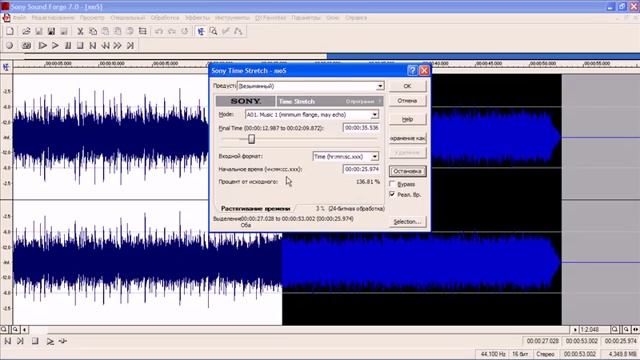Open the Mode dropdown list
The width and height of the screenshot is (640, 360).
pyautogui.click(x=374, y=115)
